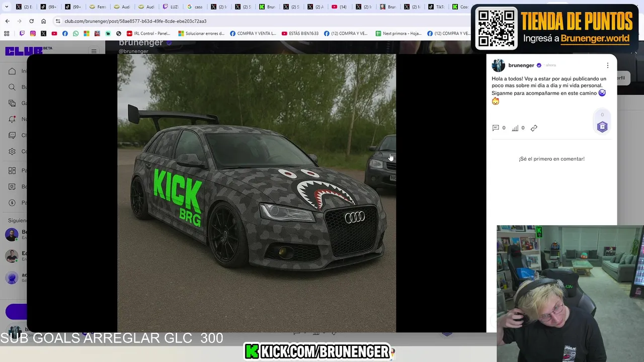The width and height of the screenshot is (644, 362).
Task: Switch to the Ferra browser tab
Action: pyautogui.click(x=98, y=7)
